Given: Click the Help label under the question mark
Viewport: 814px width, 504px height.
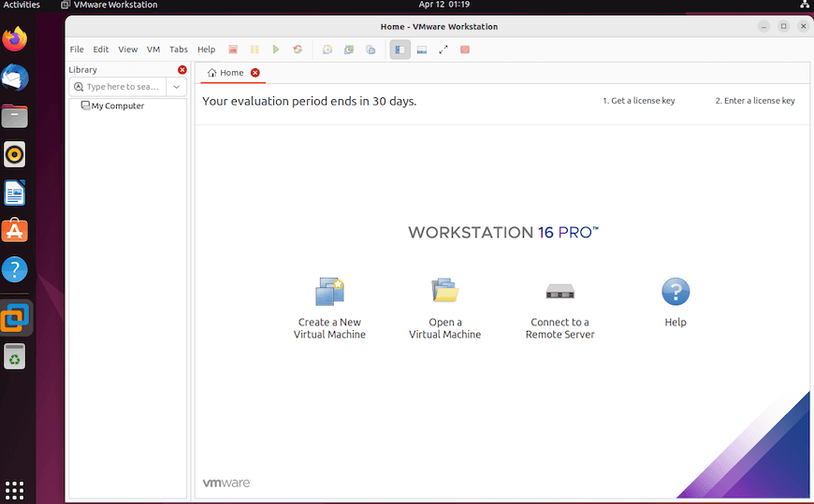Looking at the screenshot, I should tap(676, 323).
